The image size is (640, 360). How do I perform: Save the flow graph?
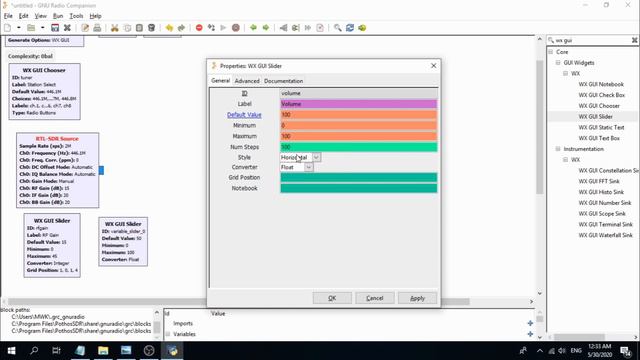click(55, 28)
